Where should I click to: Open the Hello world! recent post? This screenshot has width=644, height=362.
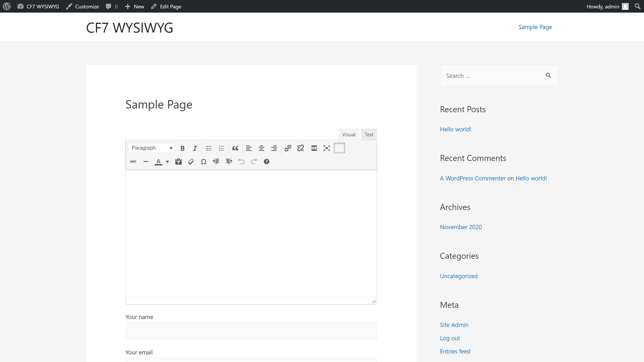[455, 129]
